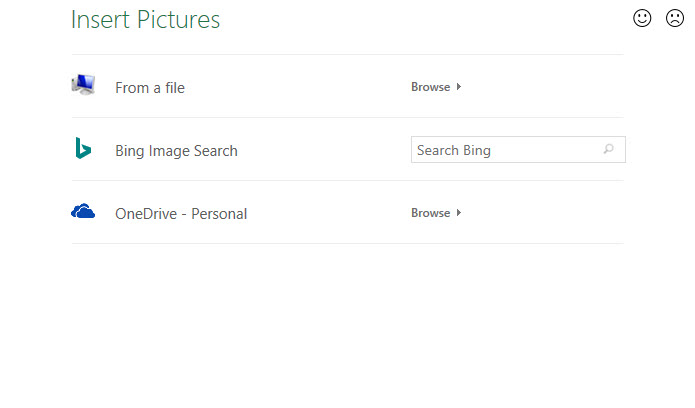Image resolution: width=695 pixels, height=408 pixels.
Task: Expand the arrow beside OneDrive Browse
Action: pyautogui.click(x=459, y=213)
